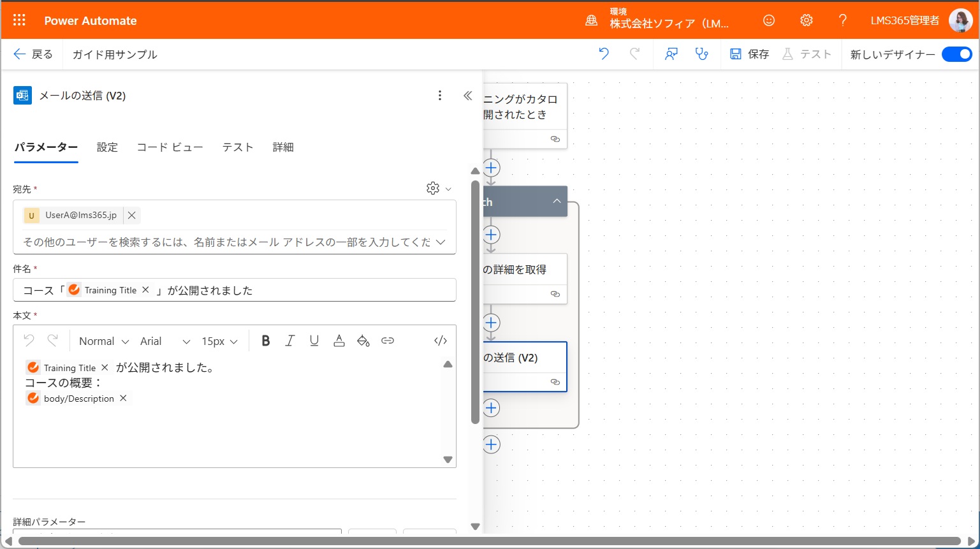Collapse the Switch card chevron on canvas
Screen dimensions: 980x549
point(557,201)
